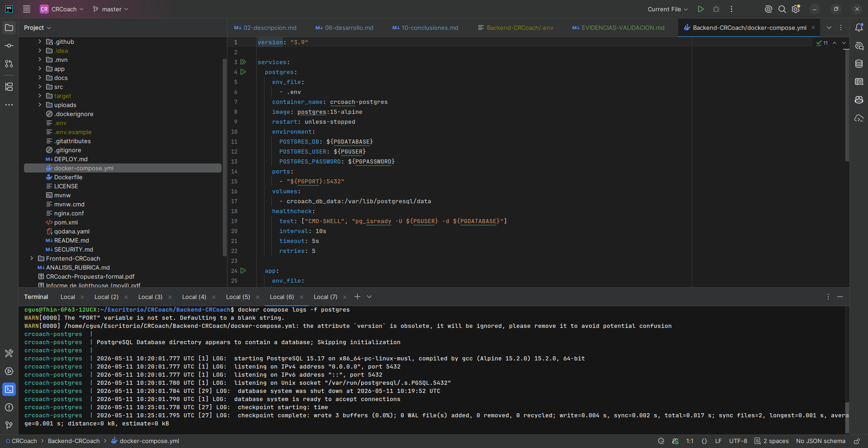
Task: Show more tool windows (three dots)
Action: [9, 105]
